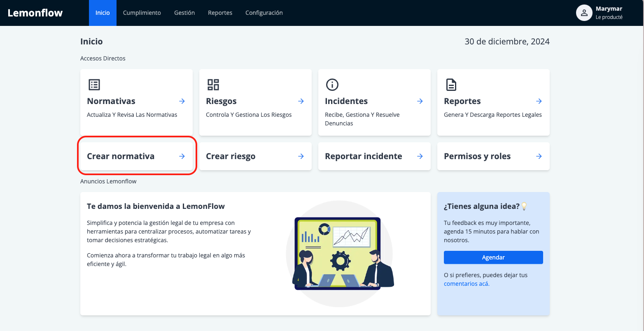This screenshot has width=644, height=331.
Task: Click 'Te damos la bienvenida a LemonFlow' heading
Action: 156,206
